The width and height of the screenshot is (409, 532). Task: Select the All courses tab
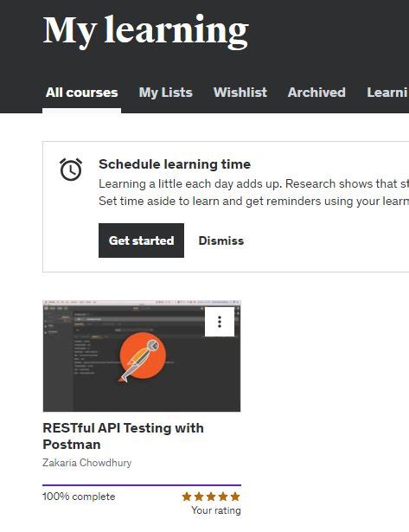pyautogui.click(x=82, y=93)
